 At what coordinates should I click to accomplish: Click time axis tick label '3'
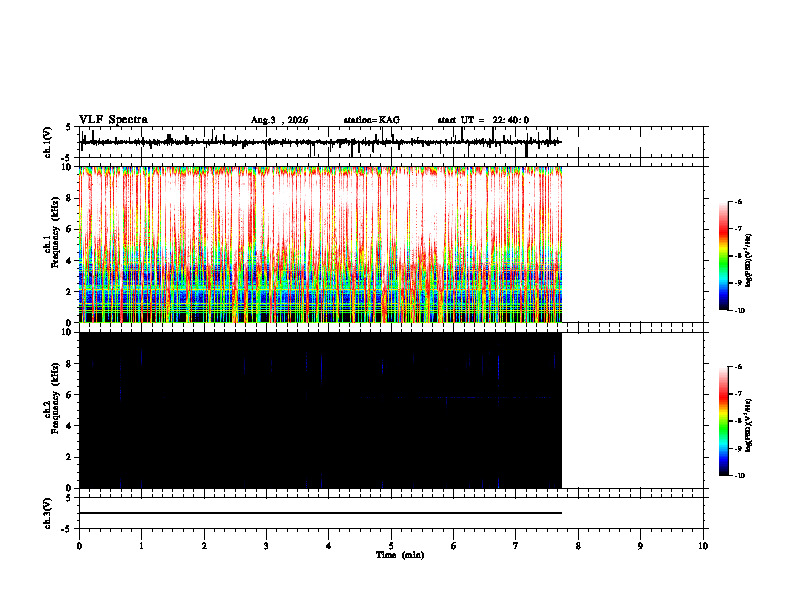coord(266,546)
